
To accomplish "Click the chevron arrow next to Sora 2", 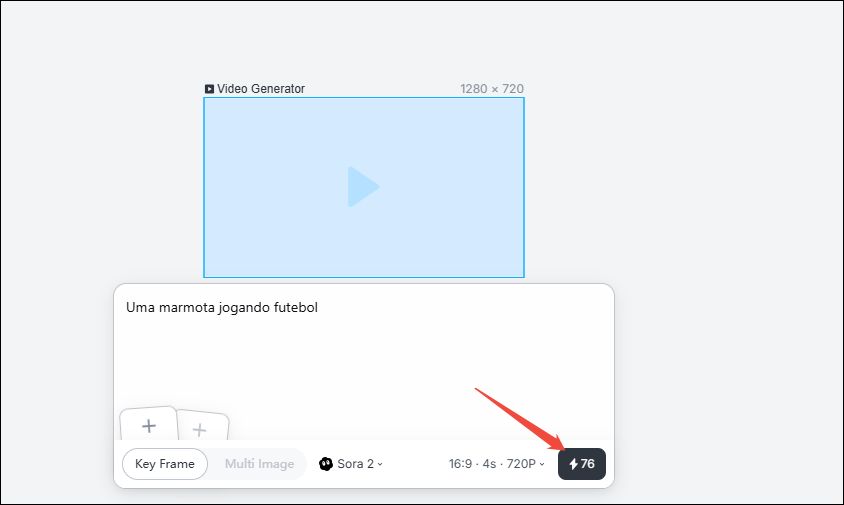I will [380, 464].
